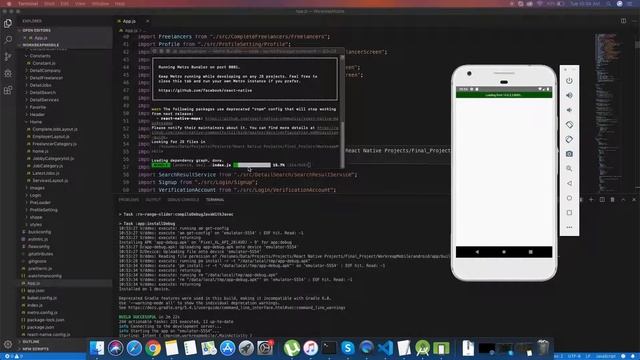Click the emulator toolbar Back triangle
Image resolution: width=640 pixels, height=360 pixels.
click(x=569, y=183)
